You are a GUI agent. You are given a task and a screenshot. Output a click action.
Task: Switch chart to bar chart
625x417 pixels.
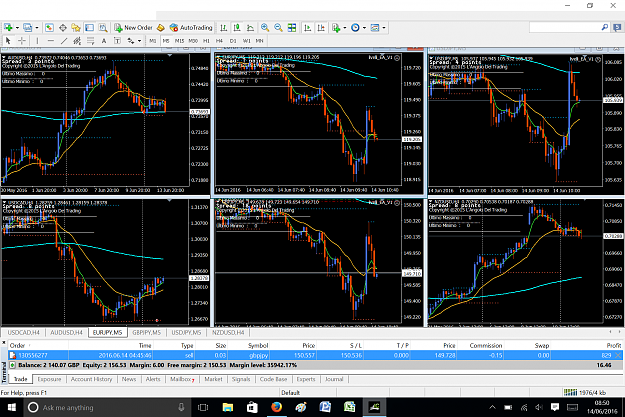tap(224, 28)
